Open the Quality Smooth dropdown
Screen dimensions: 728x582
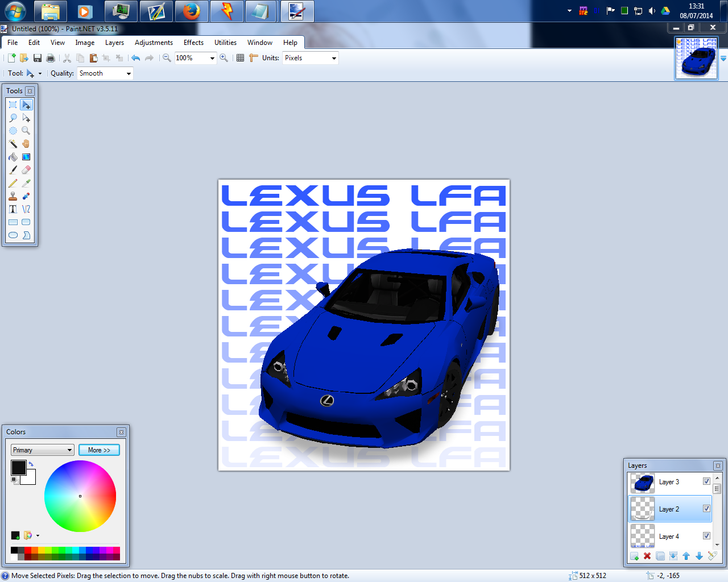(x=129, y=73)
